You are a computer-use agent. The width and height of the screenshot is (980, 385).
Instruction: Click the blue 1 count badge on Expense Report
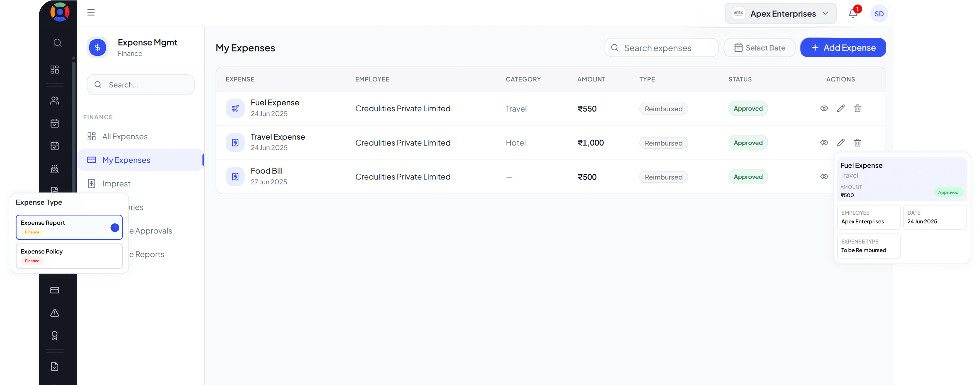coord(115,227)
